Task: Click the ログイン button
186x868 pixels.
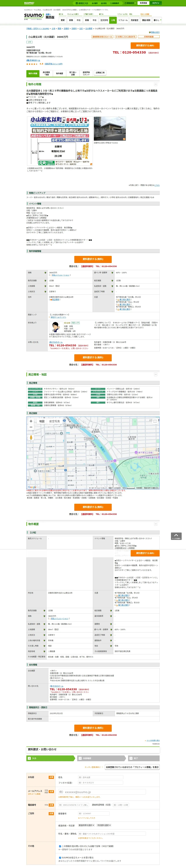Action: [x=156, y=3]
